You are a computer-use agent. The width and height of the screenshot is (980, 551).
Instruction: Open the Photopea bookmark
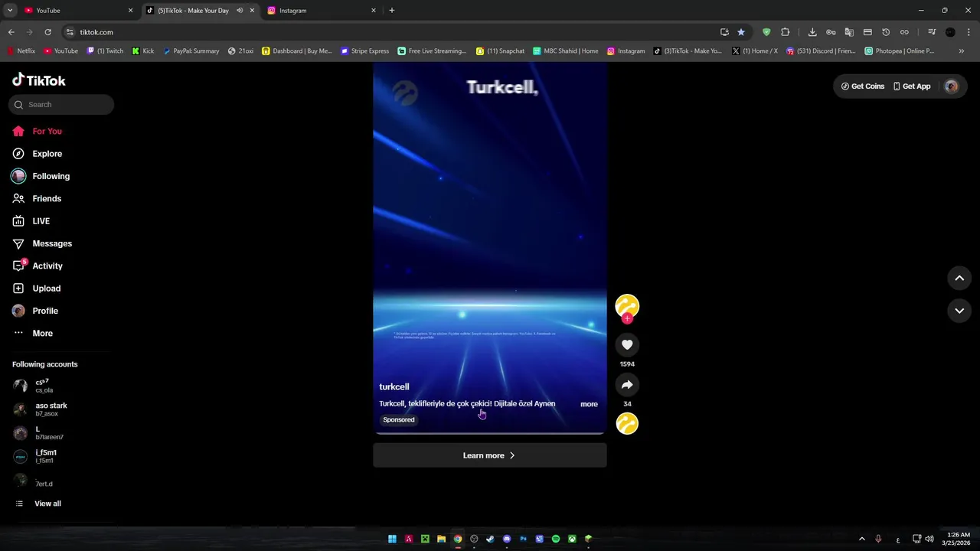coord(900,51)
